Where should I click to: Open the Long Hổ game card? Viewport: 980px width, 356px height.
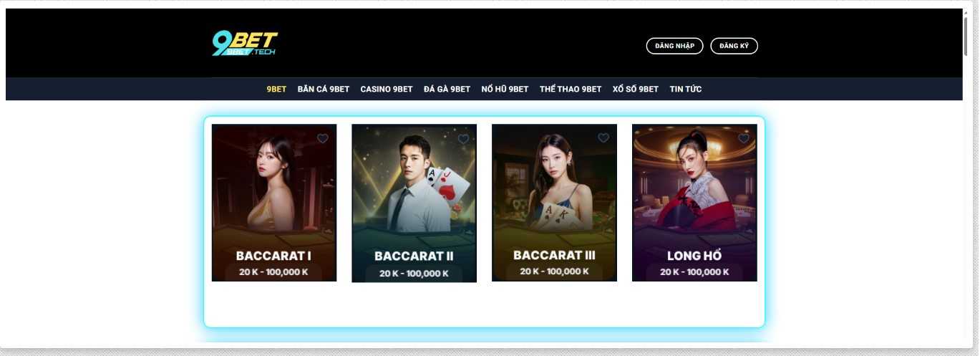pyautogui.click(x=695, y=203)
